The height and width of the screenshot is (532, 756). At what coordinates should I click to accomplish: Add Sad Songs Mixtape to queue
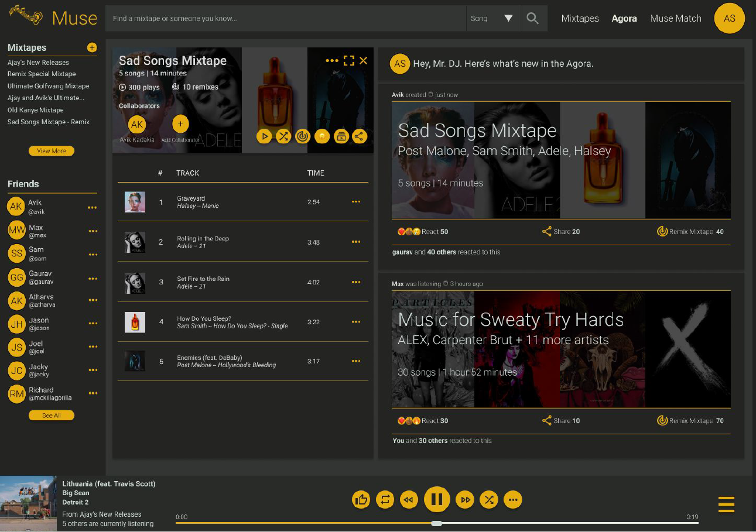341,136
